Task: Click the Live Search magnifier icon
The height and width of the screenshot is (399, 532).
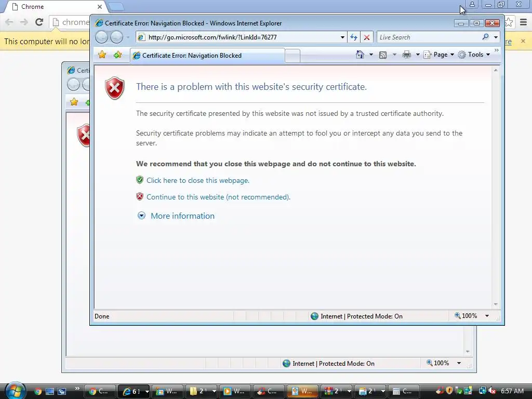Action: click(486, 37)
